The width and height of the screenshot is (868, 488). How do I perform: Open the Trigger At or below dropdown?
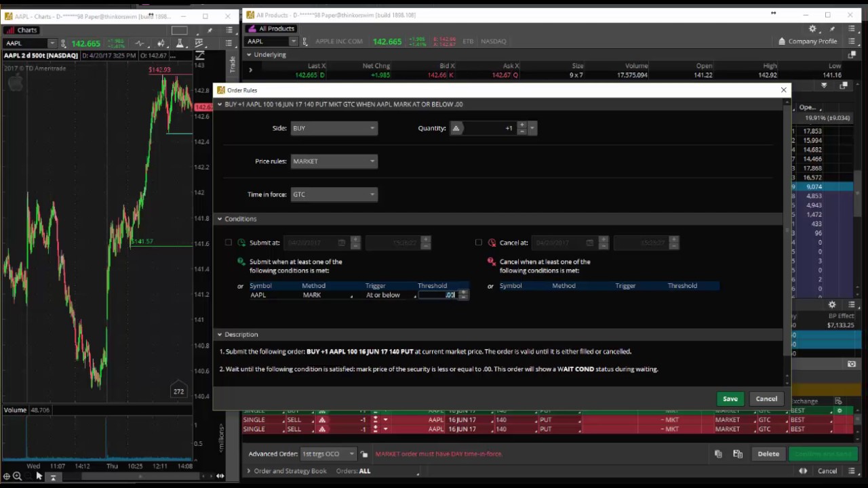pos(390,295)
